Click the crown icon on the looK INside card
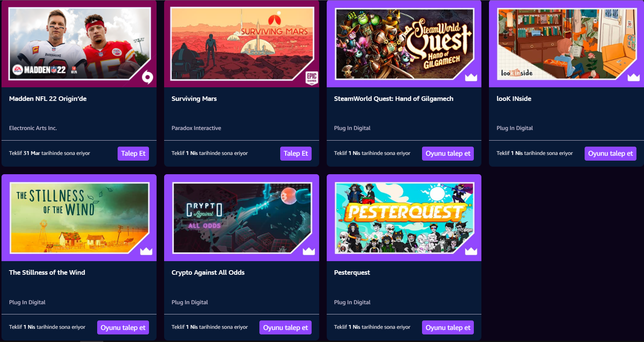 [x=633, y=77]
